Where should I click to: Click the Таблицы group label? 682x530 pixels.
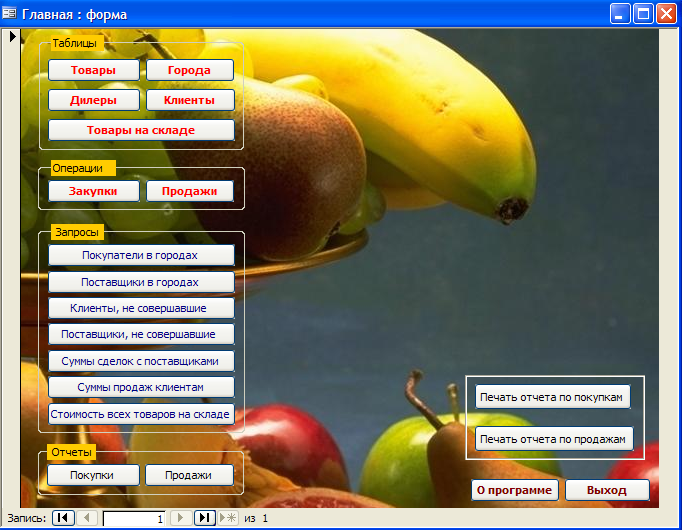coord(75,43)
